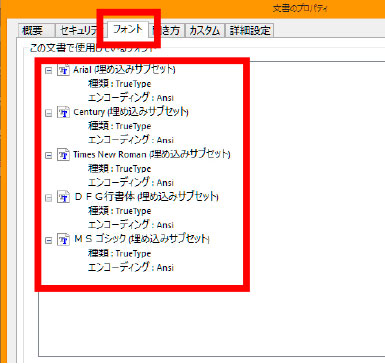The width and height of the screenshot is (385, 364).
Task: Click the Arial TrueType font icon
Action: click(63, 70)
